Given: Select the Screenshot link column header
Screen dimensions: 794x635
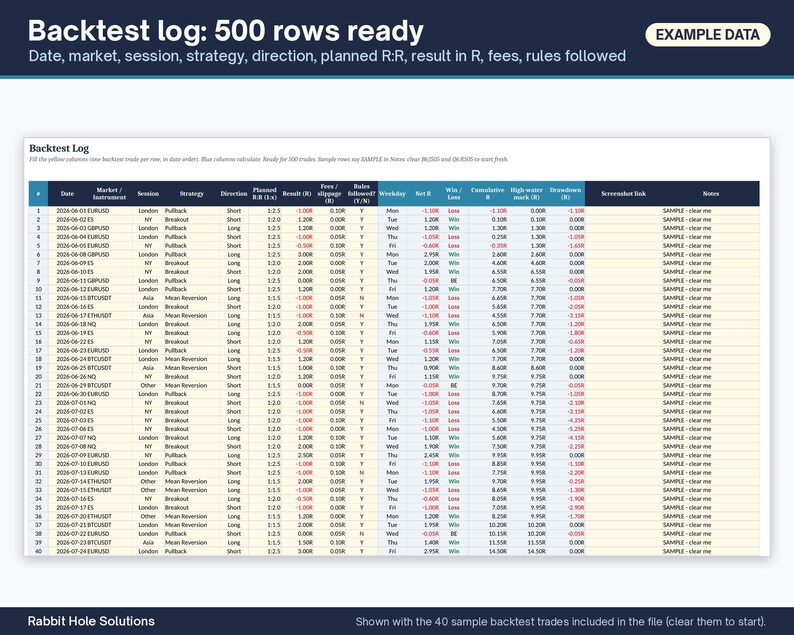Looking at the screenshot, I should 623,193.
